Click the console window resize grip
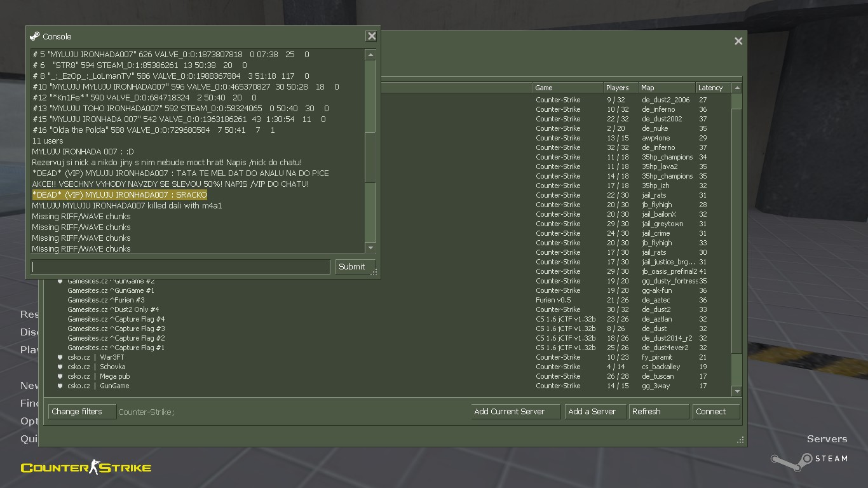Image resolution: width=868 pixels, height=488 pixels. coord(374,273)
